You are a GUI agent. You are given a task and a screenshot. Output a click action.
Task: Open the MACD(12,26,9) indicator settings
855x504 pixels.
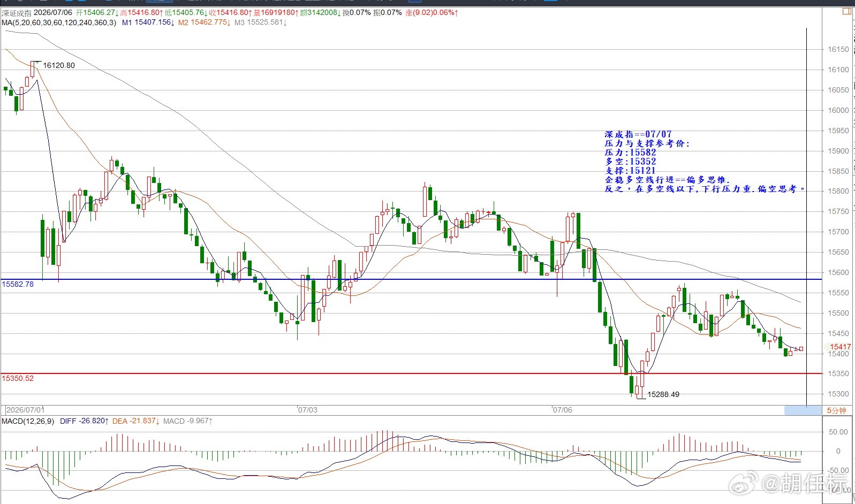[x=28, y=421]
